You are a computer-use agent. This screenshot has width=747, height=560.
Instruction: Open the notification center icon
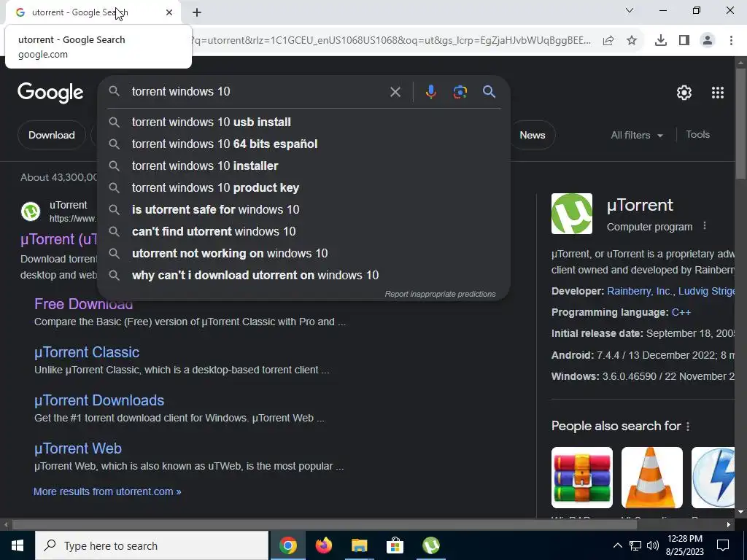tap(723, 545)
